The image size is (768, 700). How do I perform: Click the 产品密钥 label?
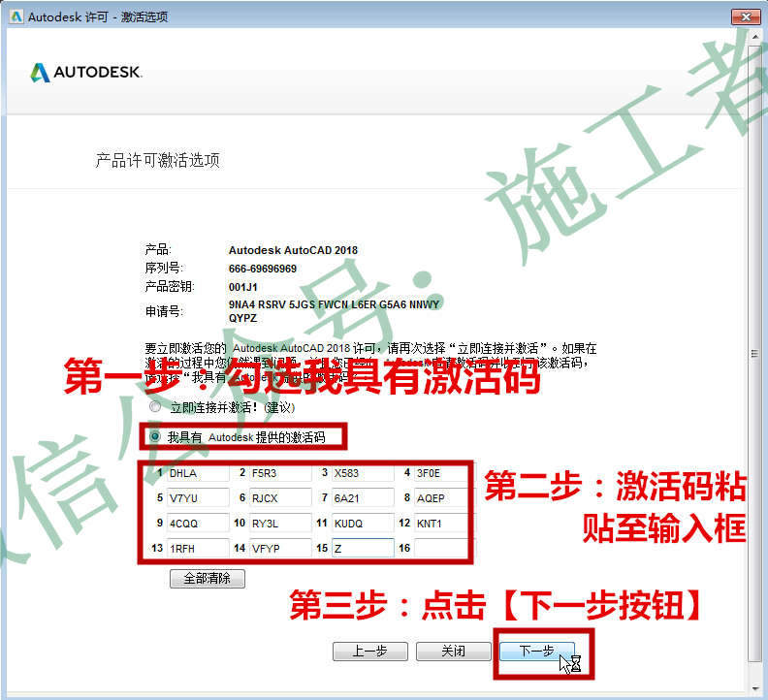[x=170, y=287]
